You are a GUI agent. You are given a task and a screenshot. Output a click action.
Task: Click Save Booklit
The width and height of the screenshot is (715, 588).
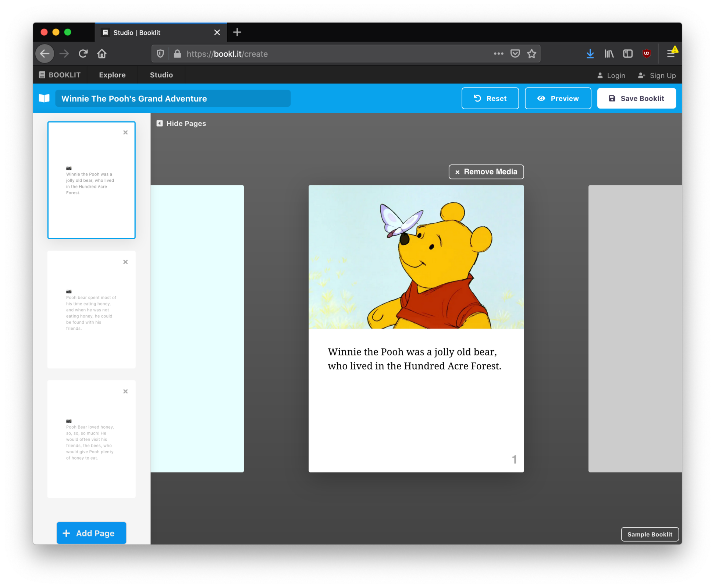[x=636, y=98]
